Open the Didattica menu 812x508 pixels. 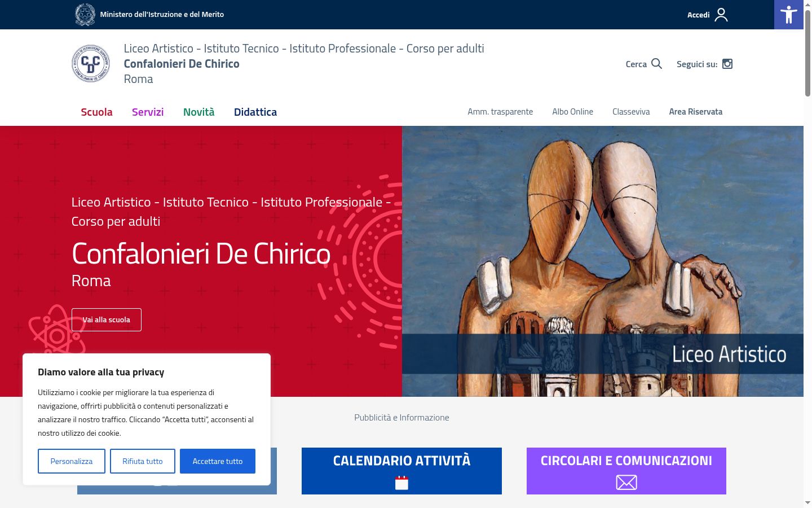pyautogui.click(x=255, y=112)
